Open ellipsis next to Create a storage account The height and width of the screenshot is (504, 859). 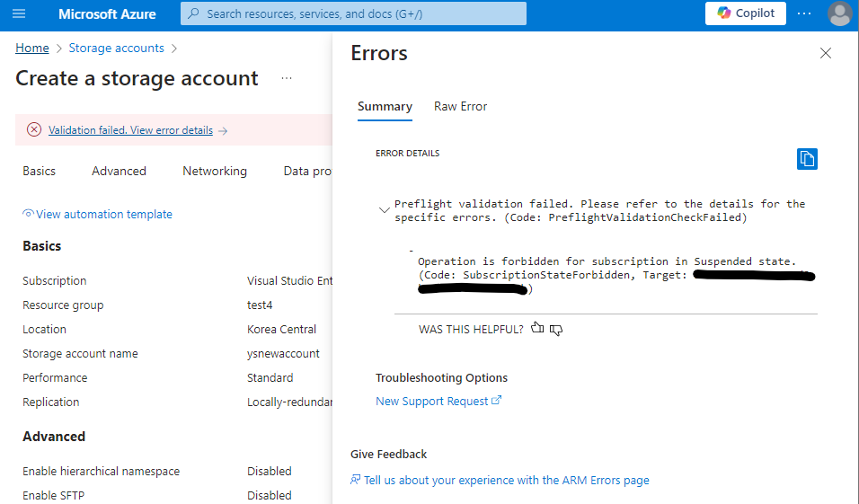287,78
